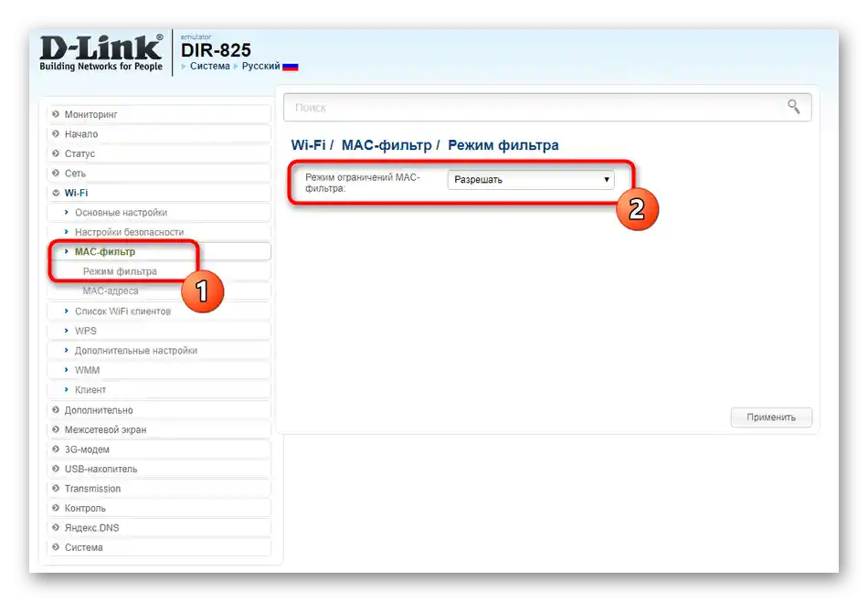
Task: Expand the Настройки безопасности arrow
Action: (x=67, y=232)
